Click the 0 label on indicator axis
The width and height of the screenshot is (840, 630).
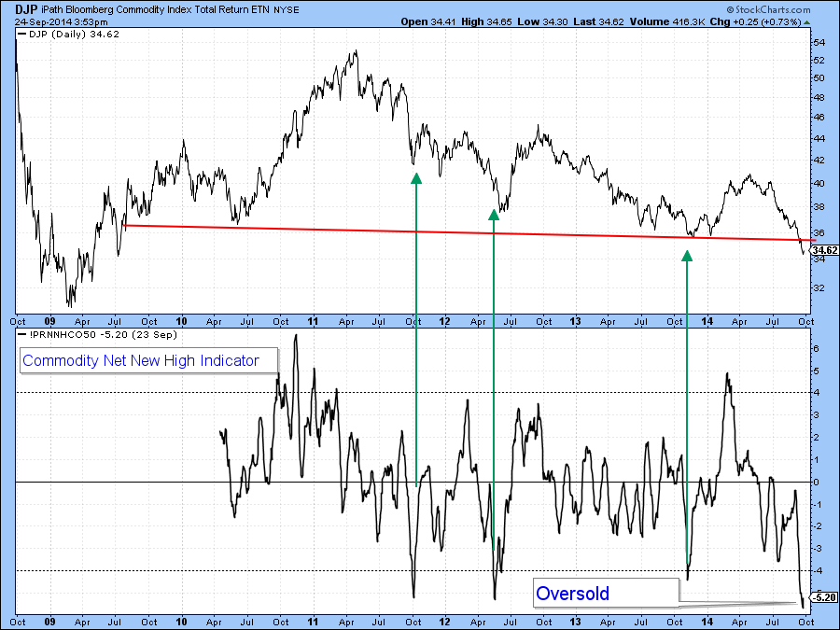coord(816,483)
